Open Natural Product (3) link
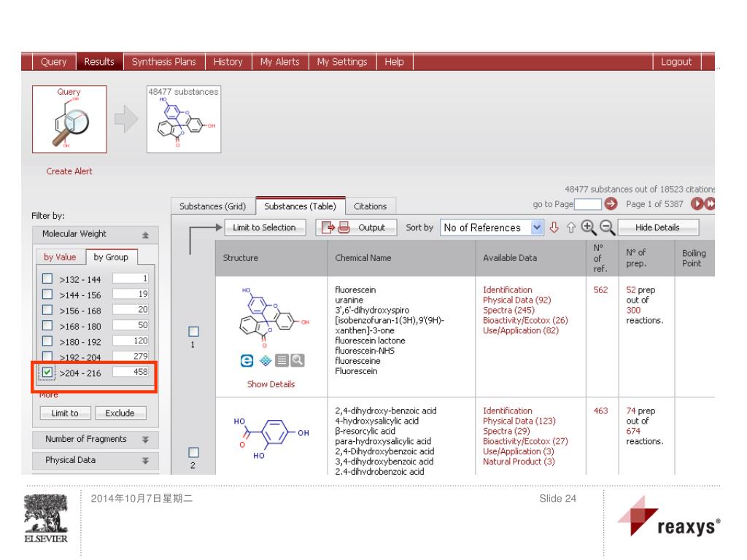The image size is (747, 560). point(519,462)
